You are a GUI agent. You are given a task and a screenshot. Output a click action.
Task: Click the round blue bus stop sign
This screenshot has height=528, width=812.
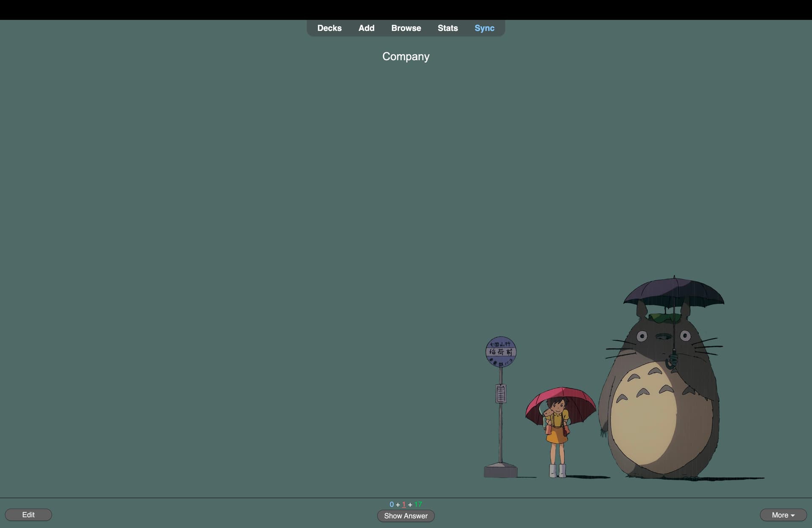click(x=501, y=352)
